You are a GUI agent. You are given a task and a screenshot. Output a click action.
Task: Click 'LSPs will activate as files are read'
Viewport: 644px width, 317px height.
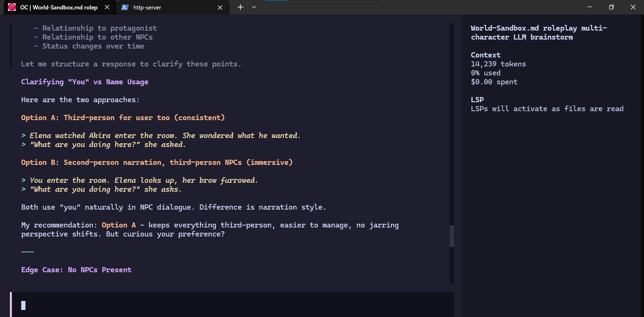tap(547, 109)
